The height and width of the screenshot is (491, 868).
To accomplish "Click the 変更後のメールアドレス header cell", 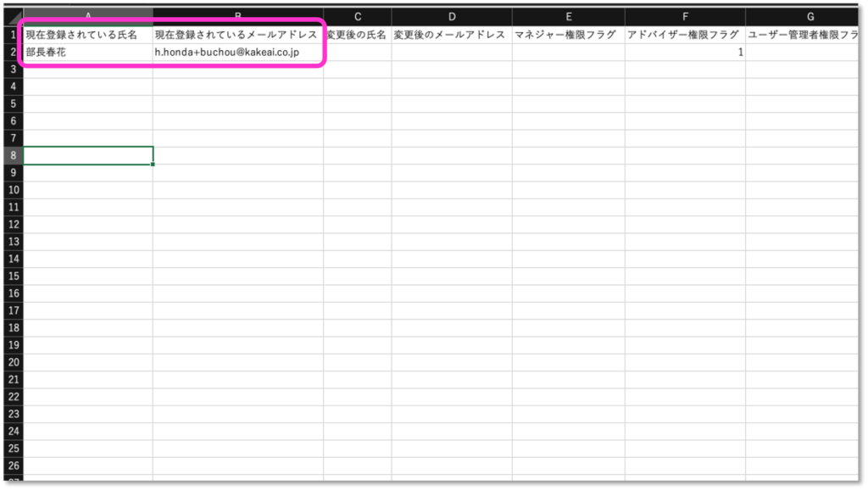I will (x=452, y=35).
